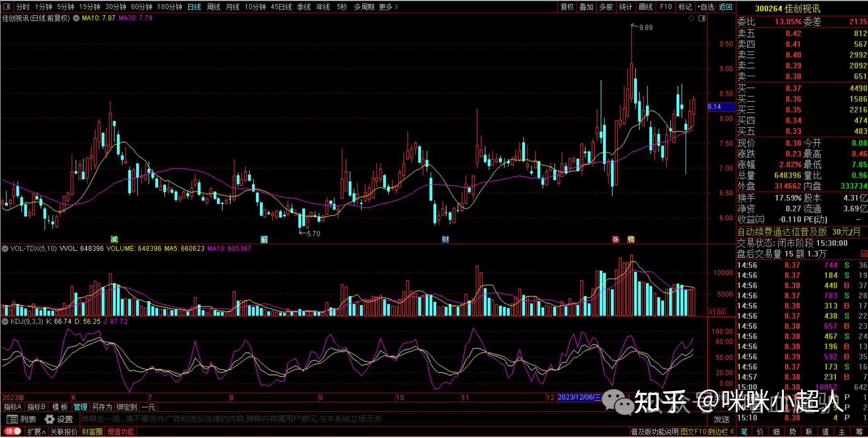Expand the 更多 periods menu
The width and height of the screenshot is (868, 438).
[x=388, y=7]
